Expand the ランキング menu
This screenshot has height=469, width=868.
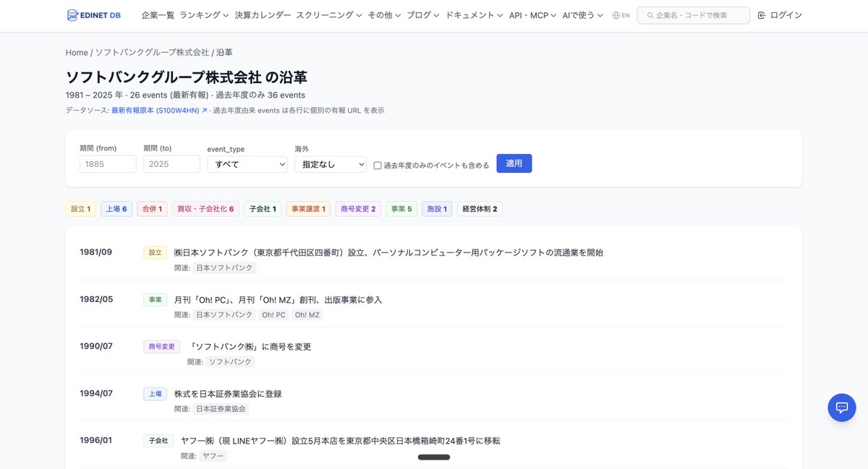pyautogui.click(x=204, y=15)
